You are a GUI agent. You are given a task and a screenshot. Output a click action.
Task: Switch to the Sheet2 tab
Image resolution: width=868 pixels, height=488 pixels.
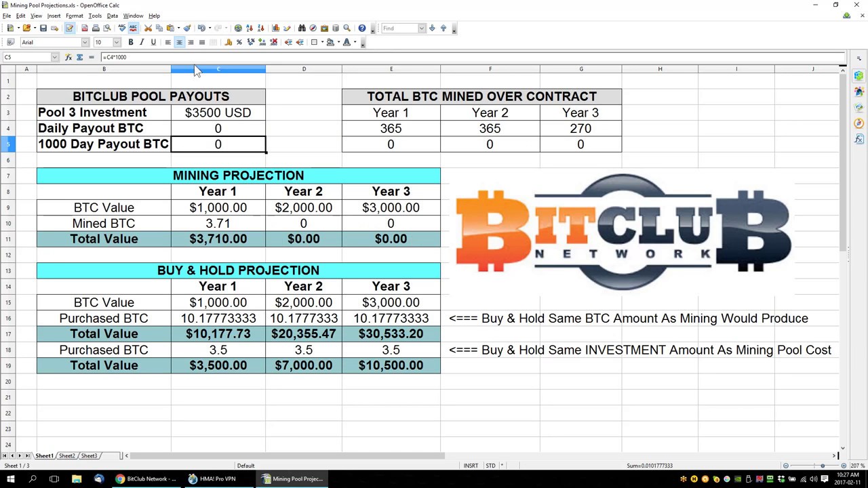click(x=66, y=456)
